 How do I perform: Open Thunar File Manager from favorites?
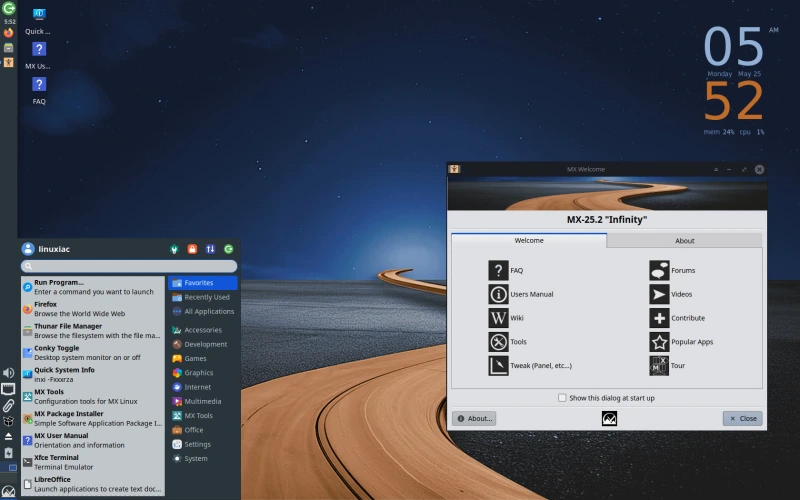click(93, 331)
